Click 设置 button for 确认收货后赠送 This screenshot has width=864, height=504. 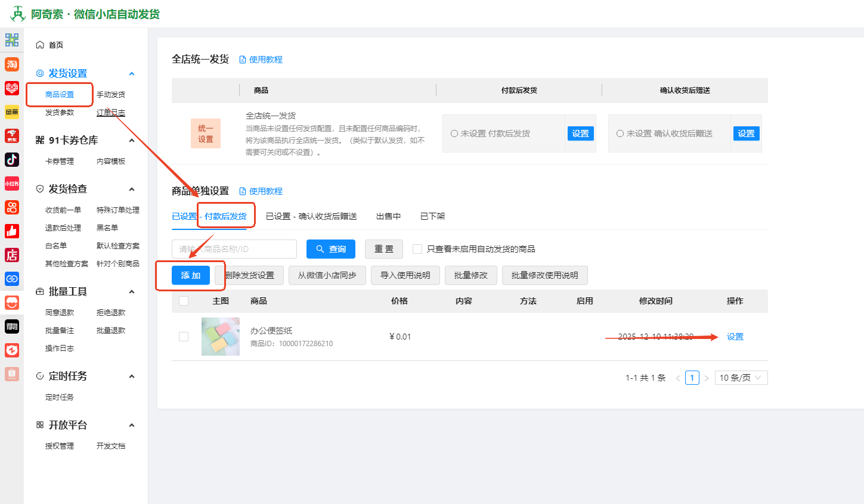tap(747, 133)
